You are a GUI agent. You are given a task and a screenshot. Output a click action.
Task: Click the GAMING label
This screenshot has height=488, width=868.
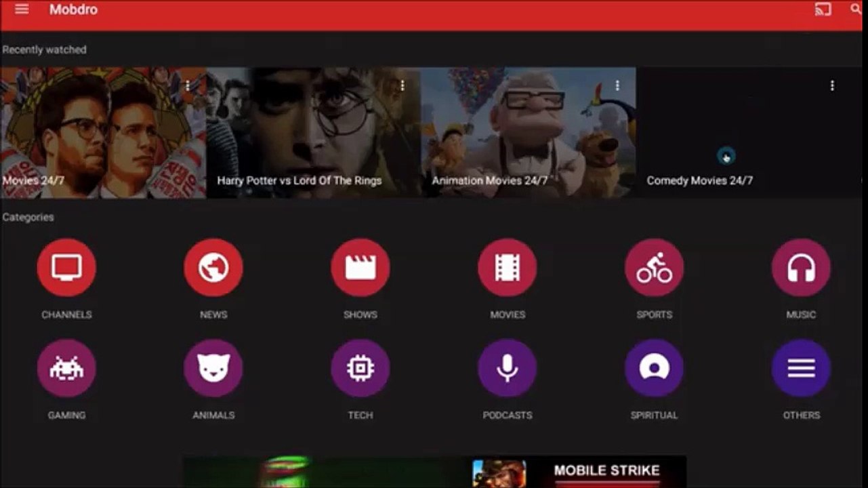(x=66, y=415)
